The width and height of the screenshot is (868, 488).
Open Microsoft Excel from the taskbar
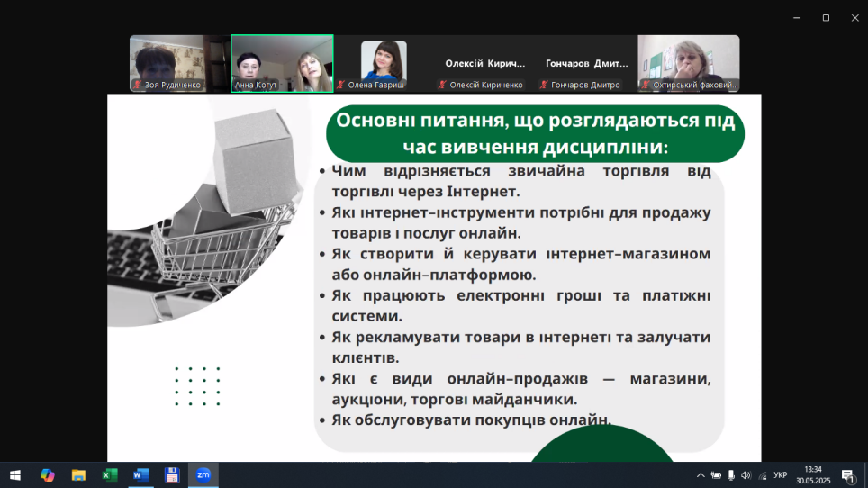(x=110, y=474)
